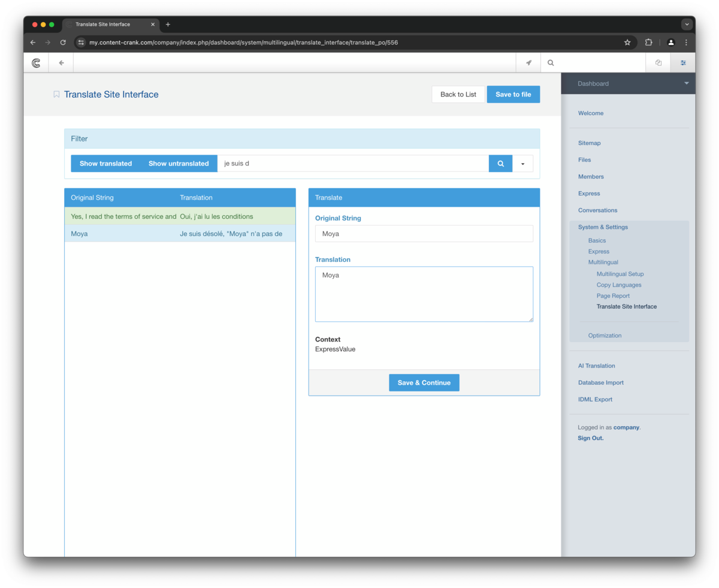
Task: Open the Multilingual Setup menu item
Action: tap(620, 274)
